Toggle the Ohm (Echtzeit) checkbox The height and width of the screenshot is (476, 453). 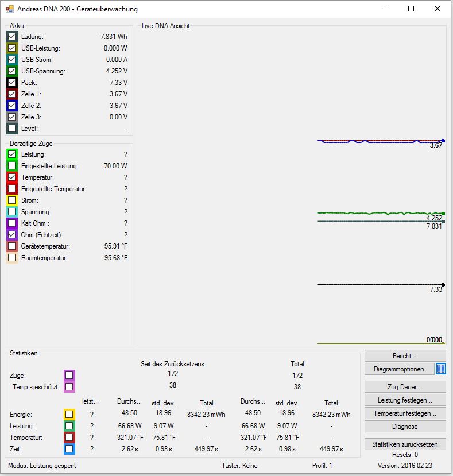pyautogui.click(x=12, y=235)
